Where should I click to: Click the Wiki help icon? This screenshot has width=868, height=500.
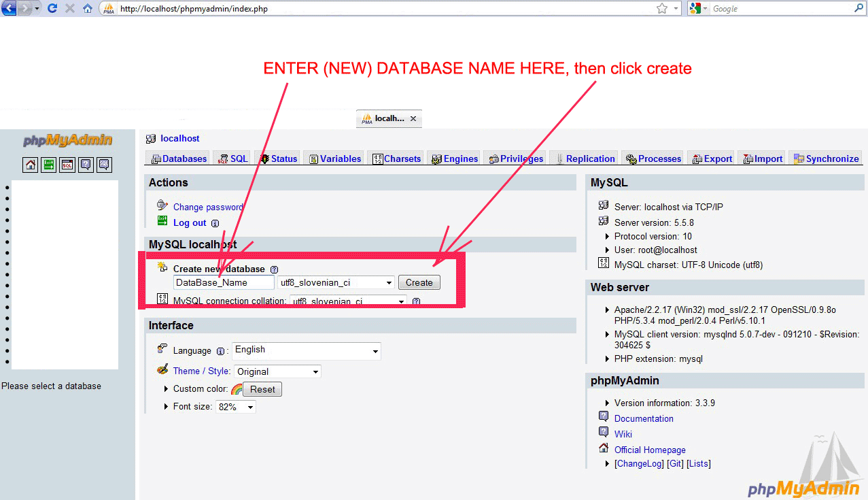pos(604,432)
